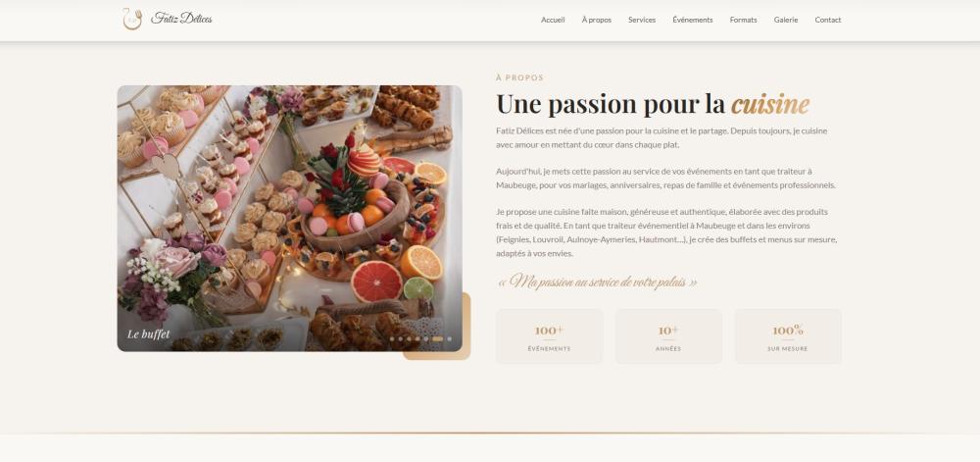980x462 pixels.
Task: Click the 10+ Années stat card
Action: (668, 336)
